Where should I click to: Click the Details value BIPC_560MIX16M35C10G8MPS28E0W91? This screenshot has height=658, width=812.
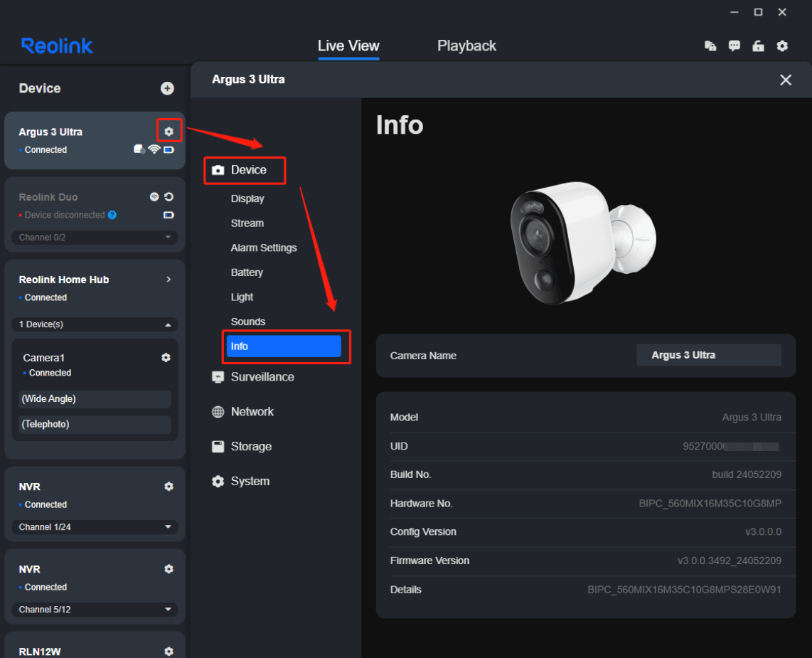click(x=684, y=590)
